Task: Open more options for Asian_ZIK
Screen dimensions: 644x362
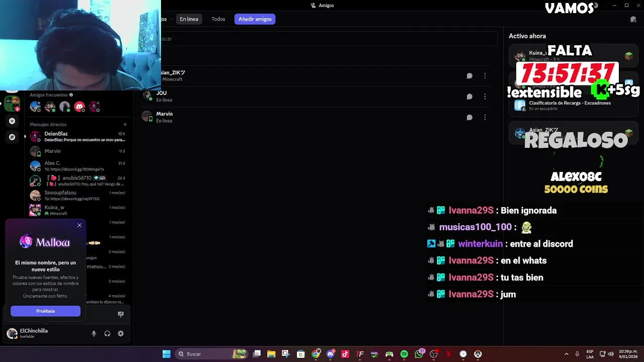Action: (485, 76)
